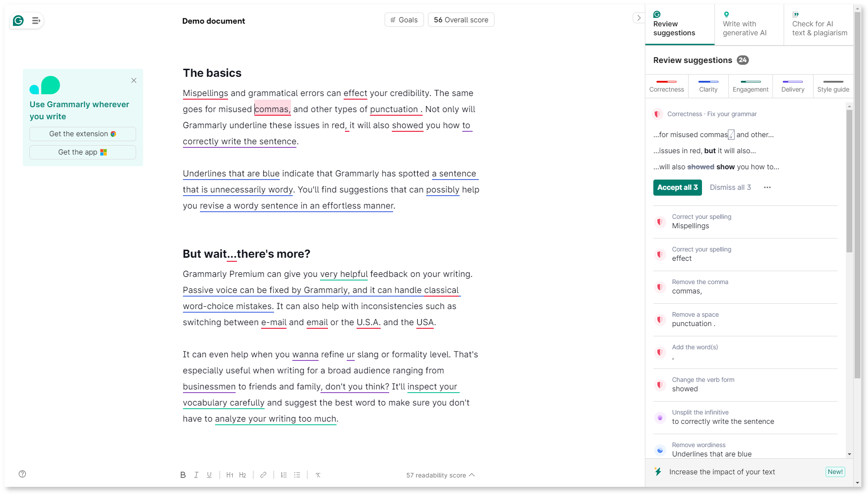Click the 24 suggestions count badge

pos(743,60)
